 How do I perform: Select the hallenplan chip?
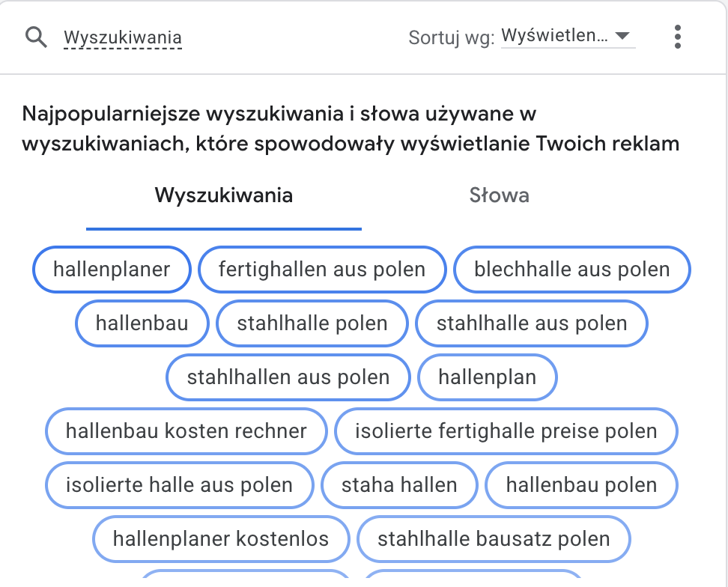click(x=488, y=377)
